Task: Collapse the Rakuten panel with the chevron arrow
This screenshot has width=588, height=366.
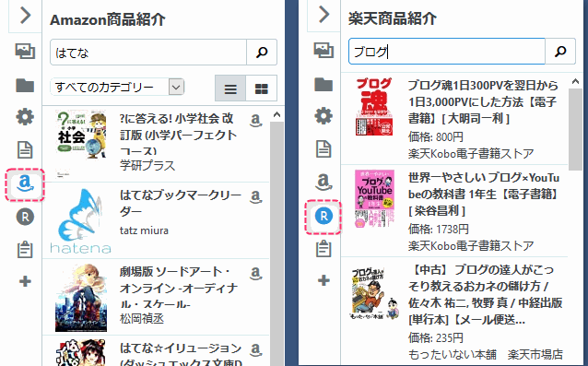Action: coord(323,15)
